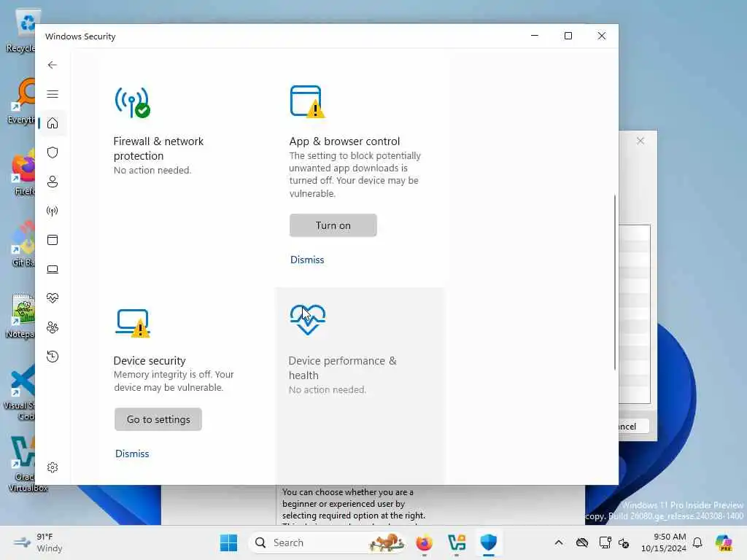The height and width of the screenshot is (560, 747).
Task: Minimize the Windows Security window
Action: click(x=535, y=36)
